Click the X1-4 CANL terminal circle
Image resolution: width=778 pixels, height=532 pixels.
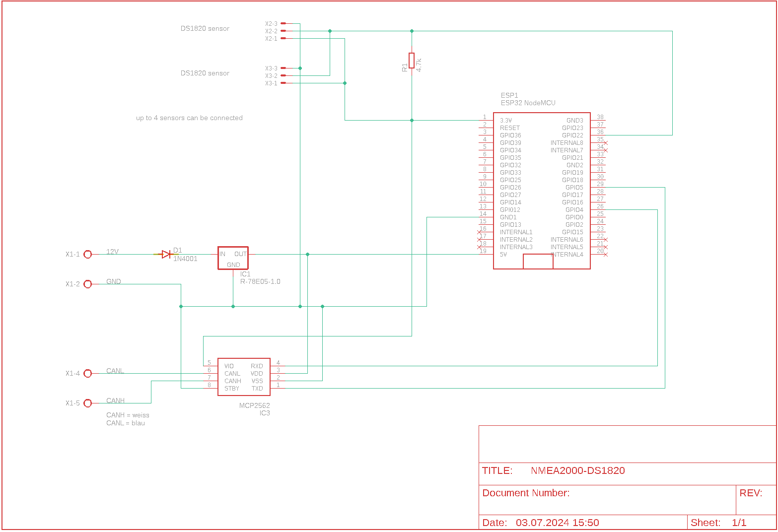tap(88, 373)
